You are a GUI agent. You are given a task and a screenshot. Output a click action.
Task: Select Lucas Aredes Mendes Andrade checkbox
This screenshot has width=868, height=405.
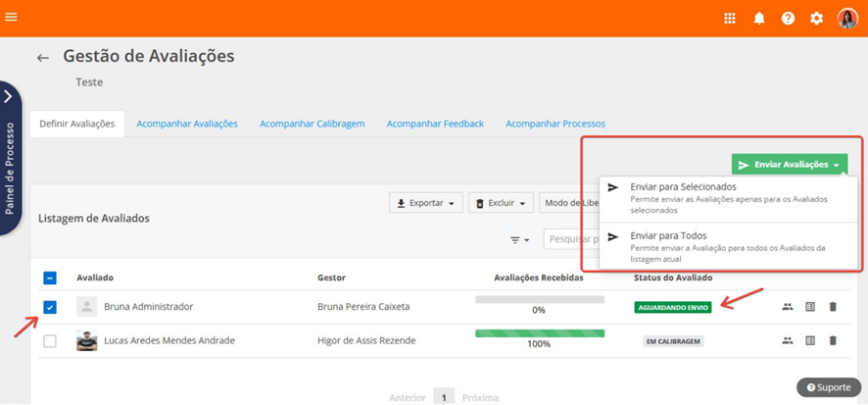point(50,341)
